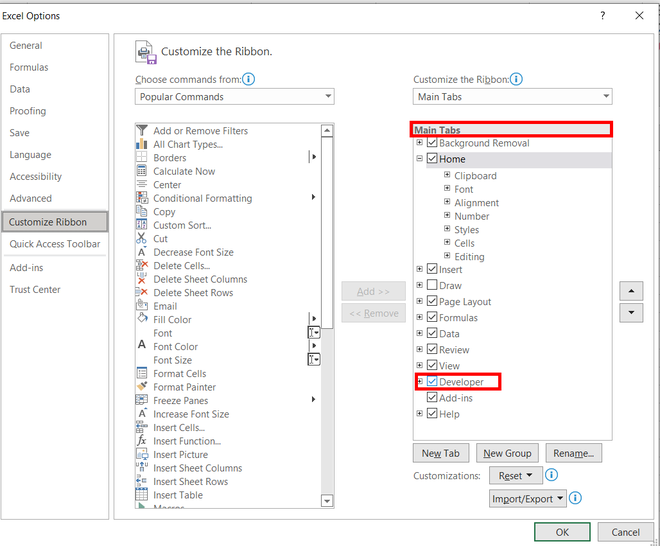Toggle the Page Layout checkbox
Screen dimensions: 660x546
(x=432, y=301)
